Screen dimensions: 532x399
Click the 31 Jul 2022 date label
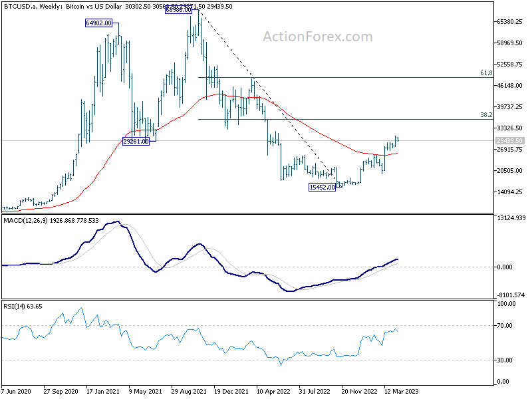[315, 392]
